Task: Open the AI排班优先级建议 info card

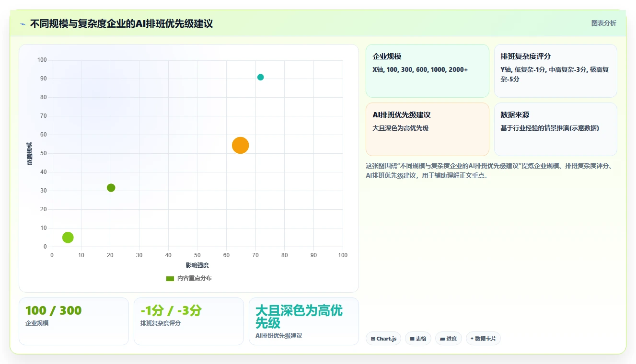Action: pyautogui.click(x=427, y=129)
